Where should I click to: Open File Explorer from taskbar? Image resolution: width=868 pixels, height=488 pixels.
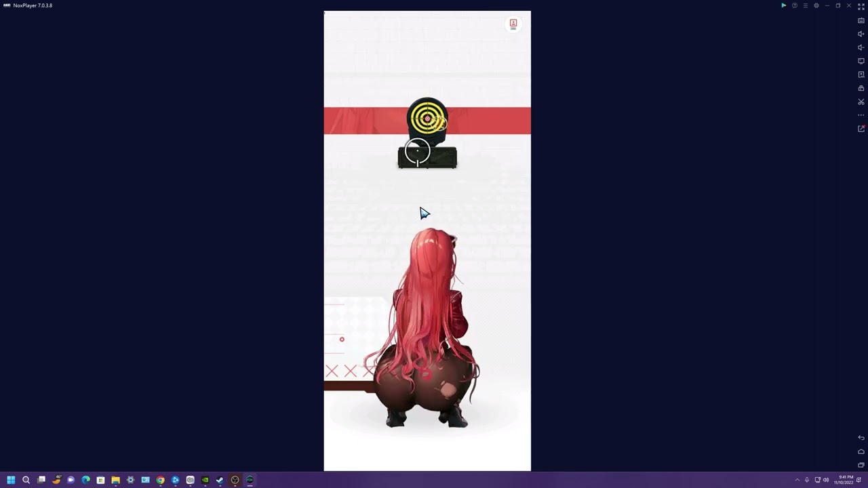click(x=115, y=480)
